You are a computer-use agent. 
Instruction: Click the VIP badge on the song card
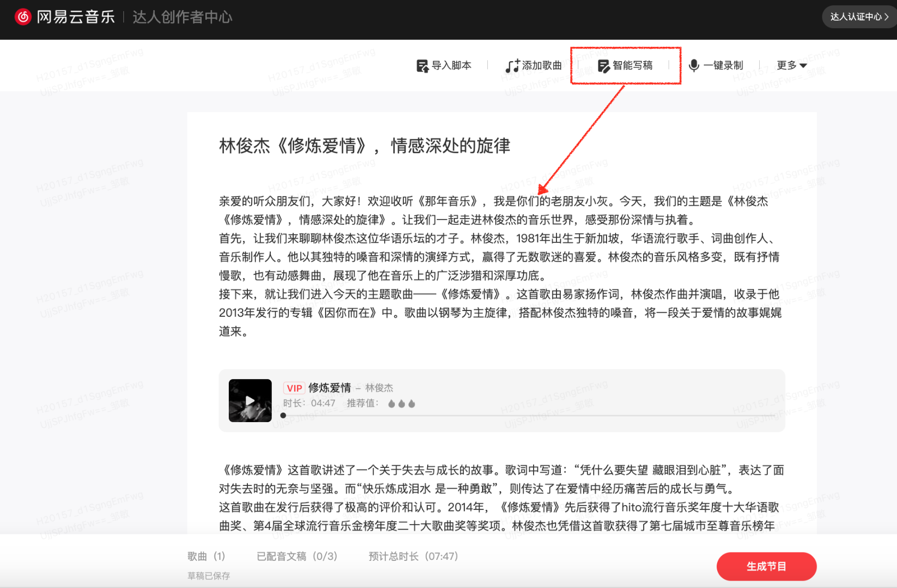click(294, 388)
